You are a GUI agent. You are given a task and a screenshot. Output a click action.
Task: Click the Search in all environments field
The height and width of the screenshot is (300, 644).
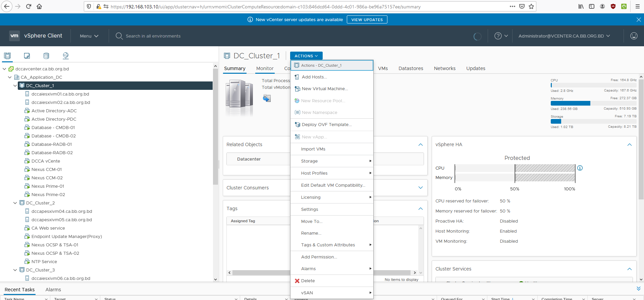[153, 36]
